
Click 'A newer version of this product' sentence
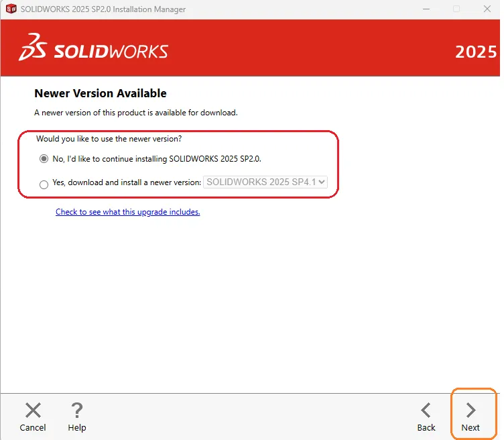(x=136, y=113)
